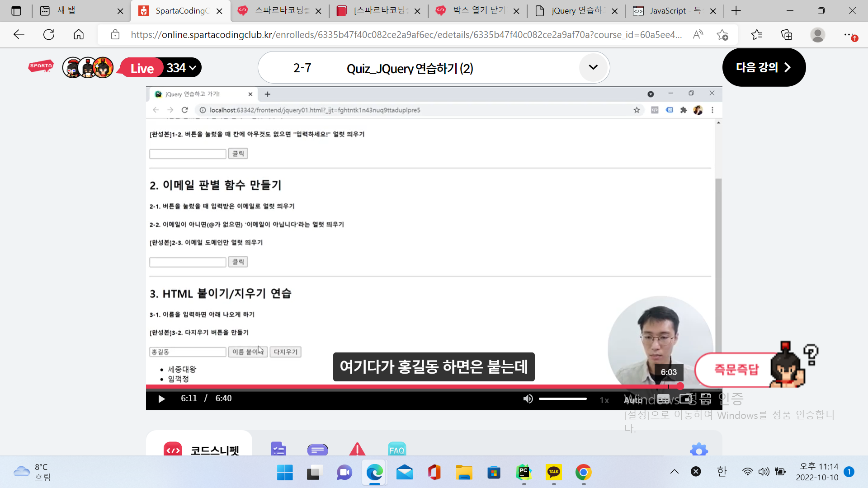Image resolution: width=868 pixels, height=488 pixels.
Task: Open the Edge profile avatar
Action: tap(817, 34)
